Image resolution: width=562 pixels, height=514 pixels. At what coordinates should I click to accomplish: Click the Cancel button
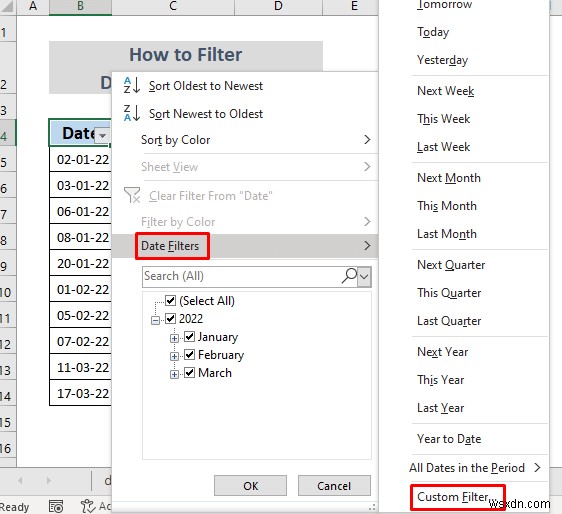coord(334,486)
